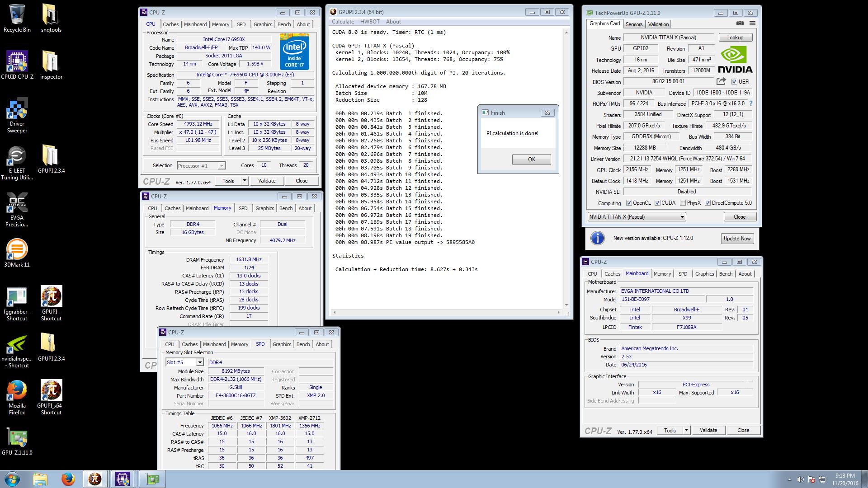Click Update Now button
Screen dimensions: 868x488
[737, 239]
